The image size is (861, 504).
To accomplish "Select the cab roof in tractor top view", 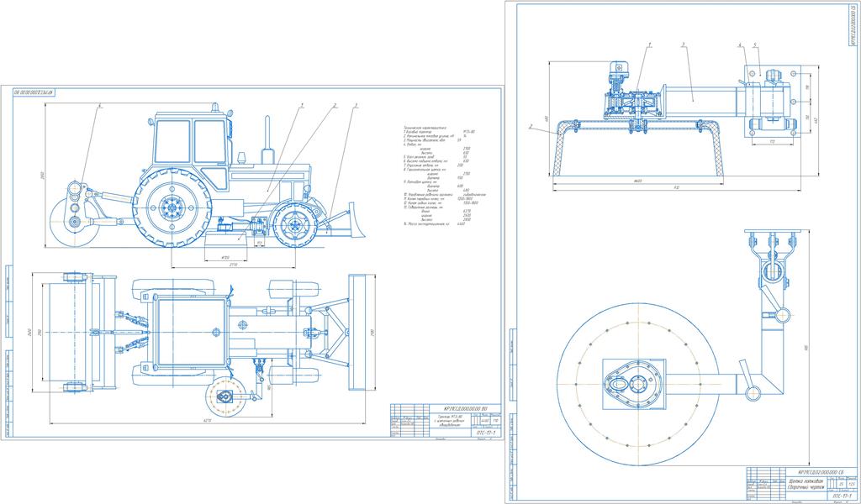I will point(192,332).
